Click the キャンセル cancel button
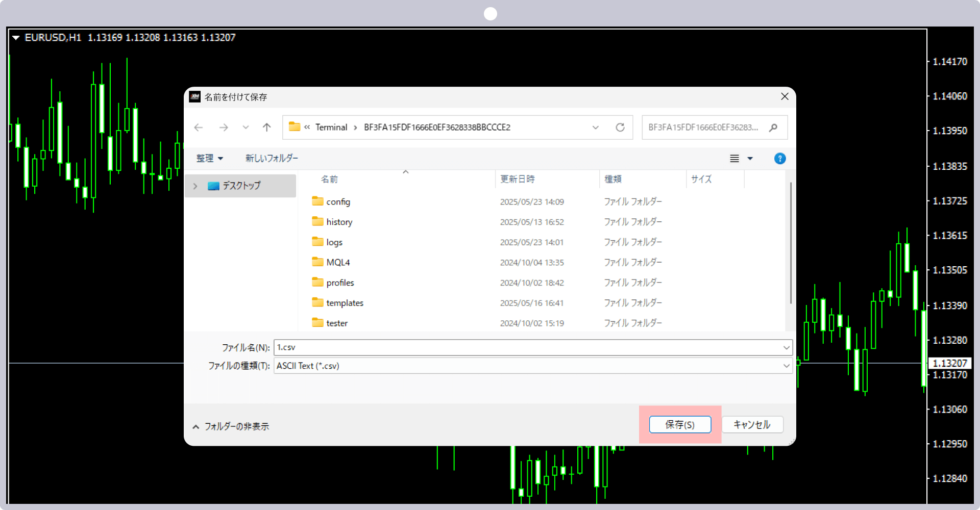Image resolution: width=980 pixels, height=510 pixels. pyautogui.click(x=752, y=425)
